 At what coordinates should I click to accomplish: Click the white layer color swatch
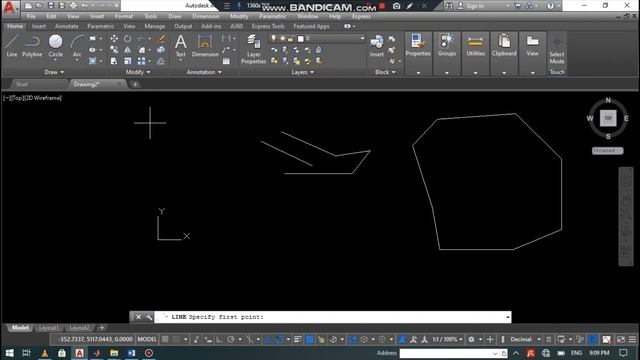coord(301,39)
